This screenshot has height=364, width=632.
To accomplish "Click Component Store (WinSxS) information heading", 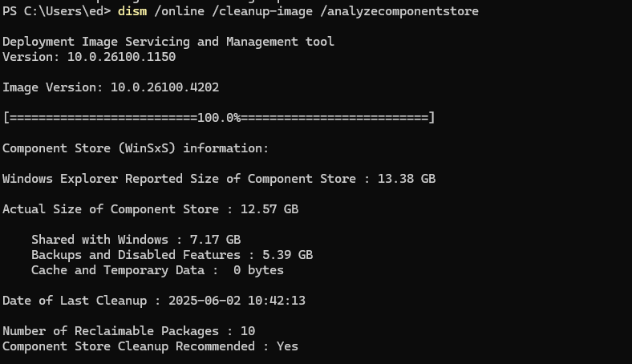I will pyautogui.click(x=136, y=148).
